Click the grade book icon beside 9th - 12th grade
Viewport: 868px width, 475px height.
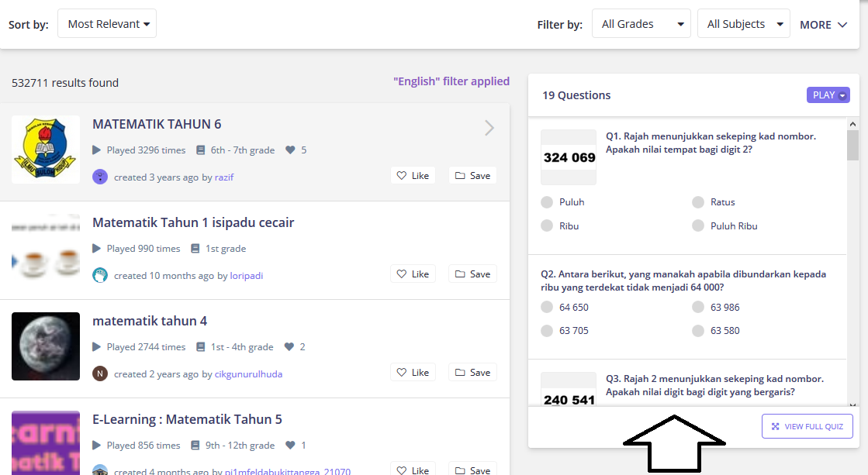point(195,445)
